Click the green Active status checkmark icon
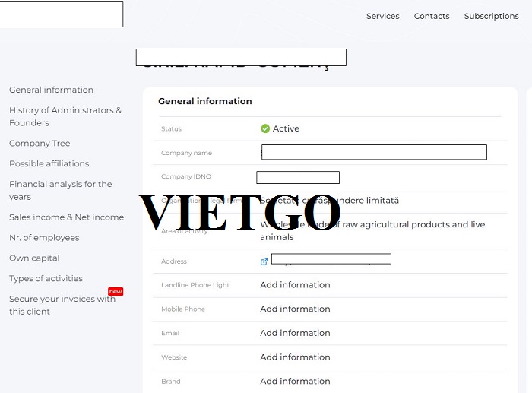 [x=265, y=128]
